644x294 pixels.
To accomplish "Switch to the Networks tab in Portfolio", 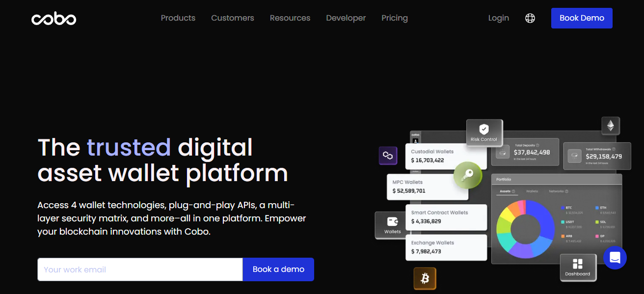I will (x=556, y=191).
